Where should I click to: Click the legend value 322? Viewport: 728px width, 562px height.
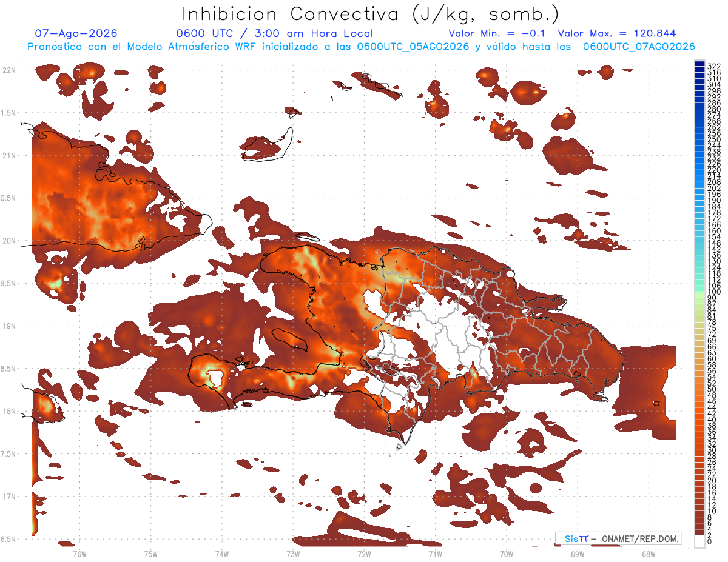[x=713, y=66]
